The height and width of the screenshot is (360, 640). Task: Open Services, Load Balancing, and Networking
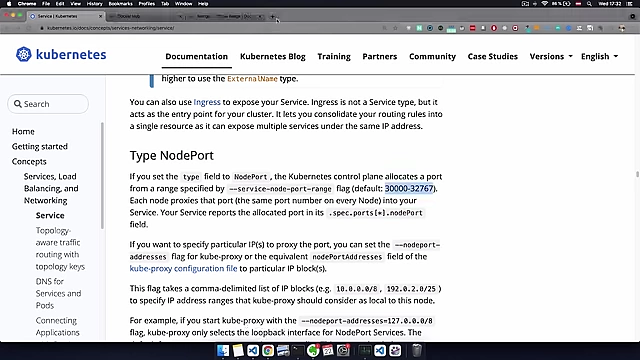[51, 189]
